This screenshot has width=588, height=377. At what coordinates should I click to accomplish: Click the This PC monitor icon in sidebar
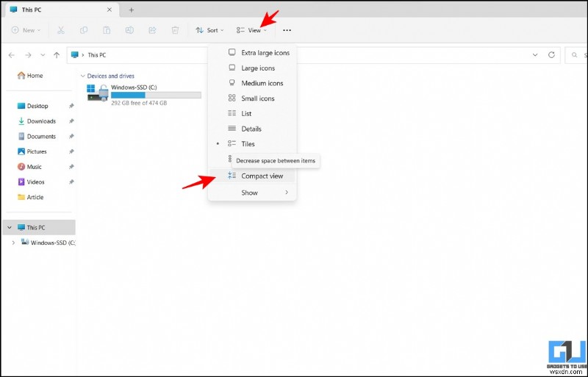tap(21, 227)
